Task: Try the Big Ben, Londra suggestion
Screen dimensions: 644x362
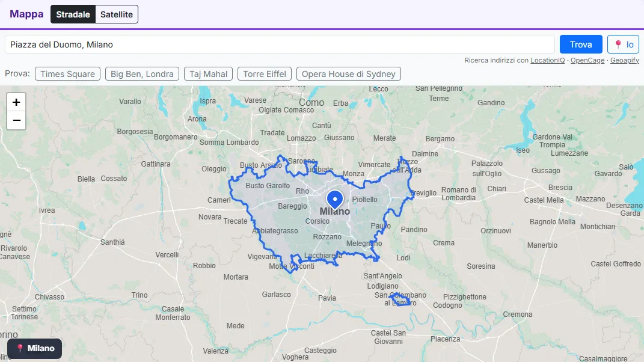Action: [x=142, y=74]
